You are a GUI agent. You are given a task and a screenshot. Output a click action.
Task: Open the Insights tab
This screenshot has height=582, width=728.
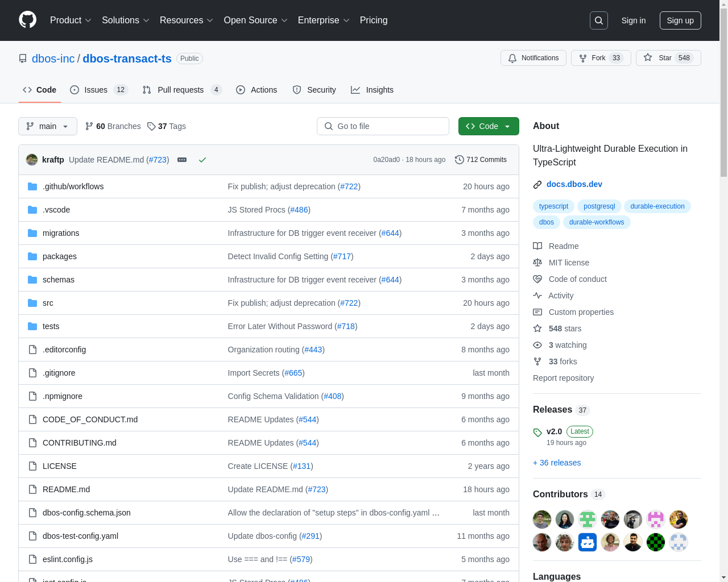click(373, 90)
